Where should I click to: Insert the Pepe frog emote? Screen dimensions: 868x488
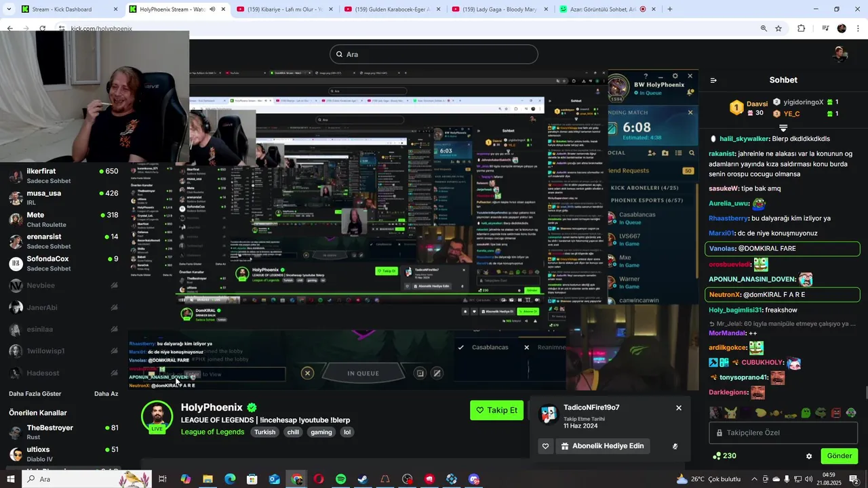click(821, 412)
